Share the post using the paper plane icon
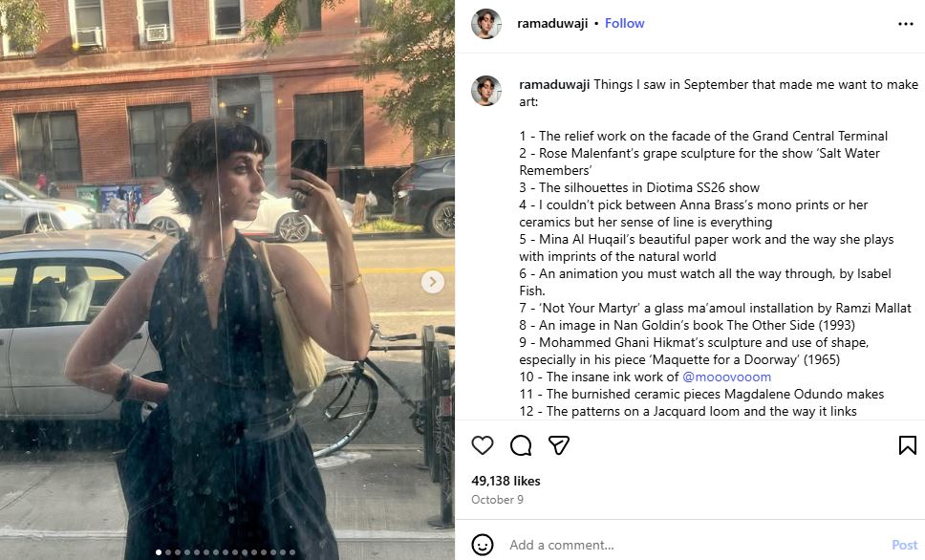The height and width of the screenshot is (560, 925). pyautogui.click(x=559, y=445)
